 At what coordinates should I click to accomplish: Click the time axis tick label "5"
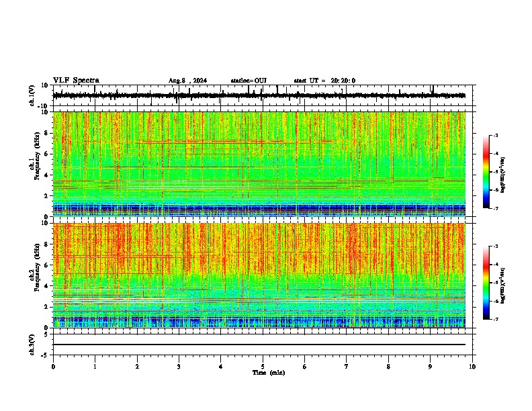point(263,367)
